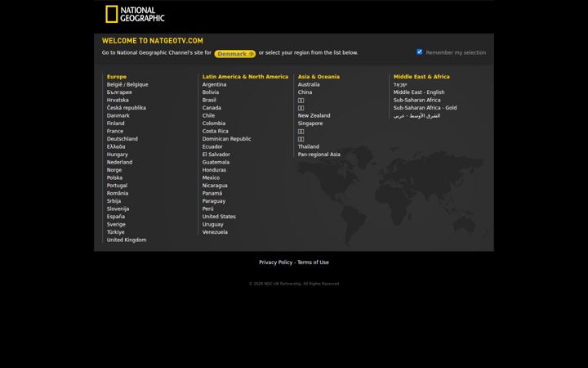The image size is (588, 368).
Task: Choose Argentina region
Action: tap(214, 84)
